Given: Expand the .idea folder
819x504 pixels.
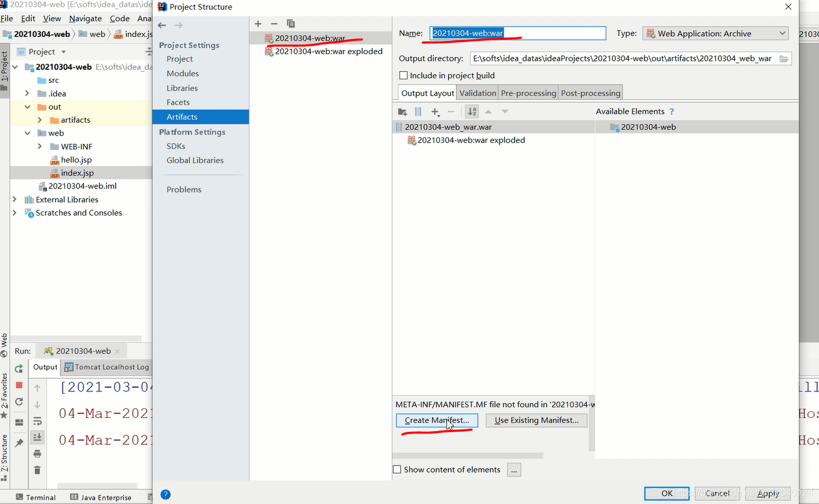Looking at the screenshot, I should pos(27,93).
